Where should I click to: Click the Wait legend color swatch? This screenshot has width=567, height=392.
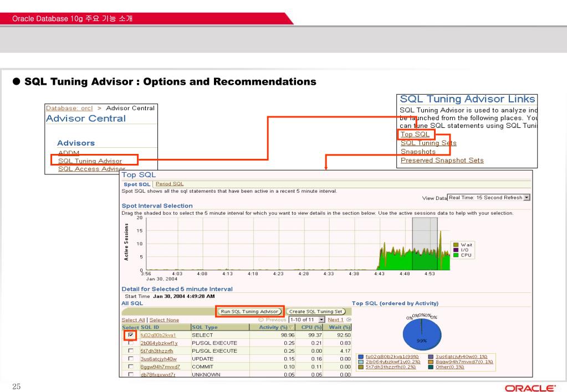(x=456, y=245)
